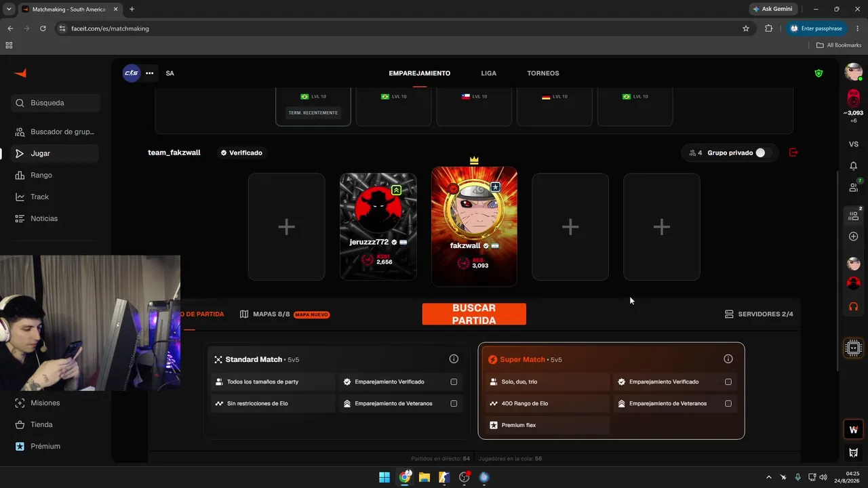Image resolution: width=868 pixels, height=488 pixels.
Task: Open the Noticias page
Action: (x=55, y=218)
